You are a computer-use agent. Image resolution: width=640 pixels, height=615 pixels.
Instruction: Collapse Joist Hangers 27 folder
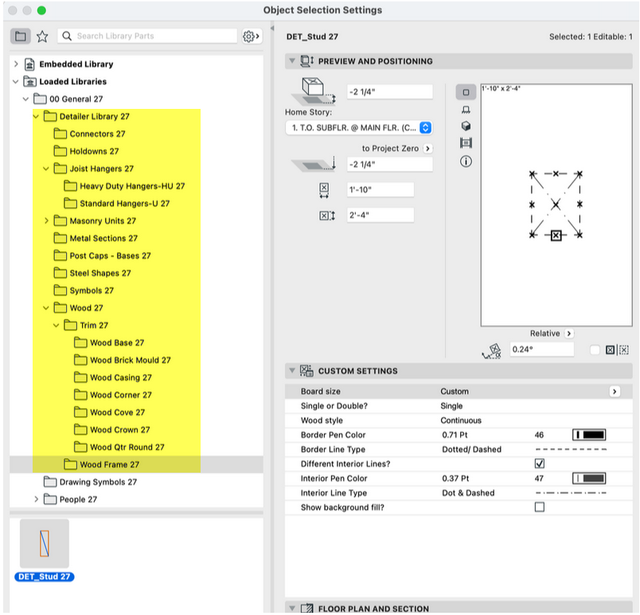[46, 169]
